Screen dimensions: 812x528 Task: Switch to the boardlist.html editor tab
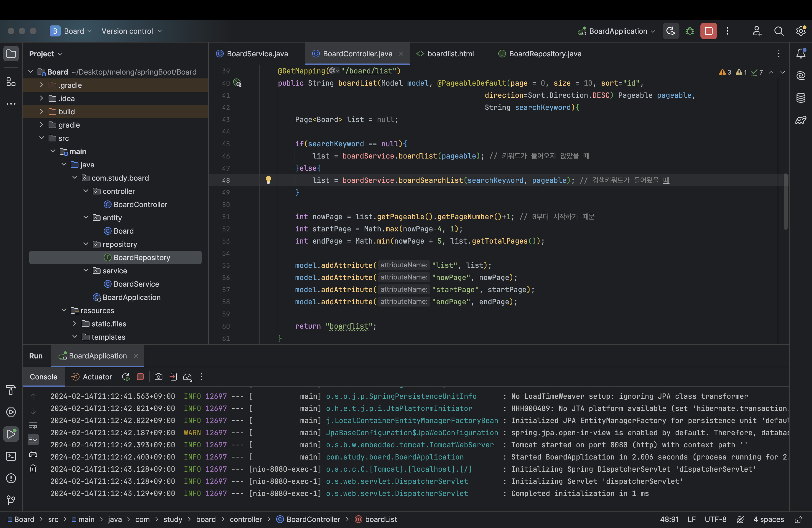click(x=450, y=54)
